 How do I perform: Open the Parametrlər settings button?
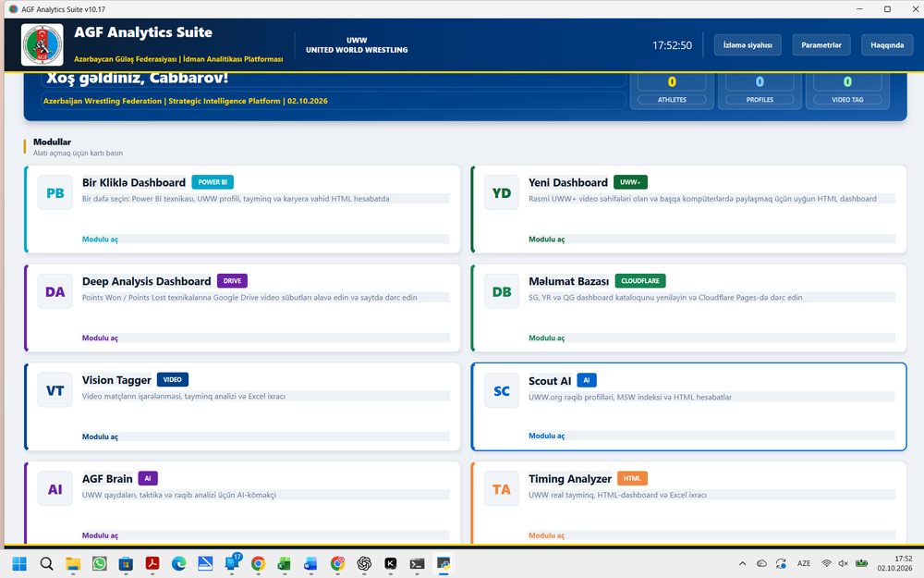[821, 44]
